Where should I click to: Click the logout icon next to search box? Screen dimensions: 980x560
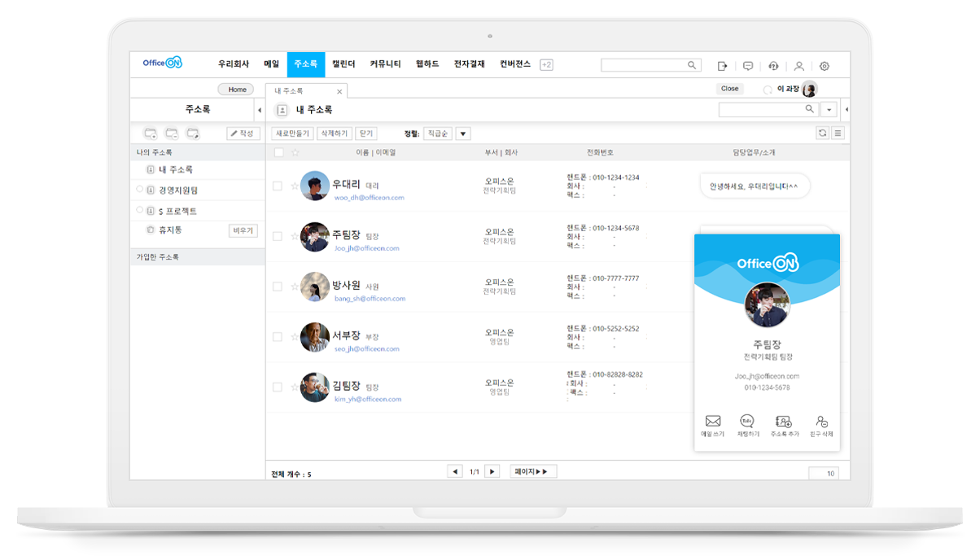[x=722, y=66]
